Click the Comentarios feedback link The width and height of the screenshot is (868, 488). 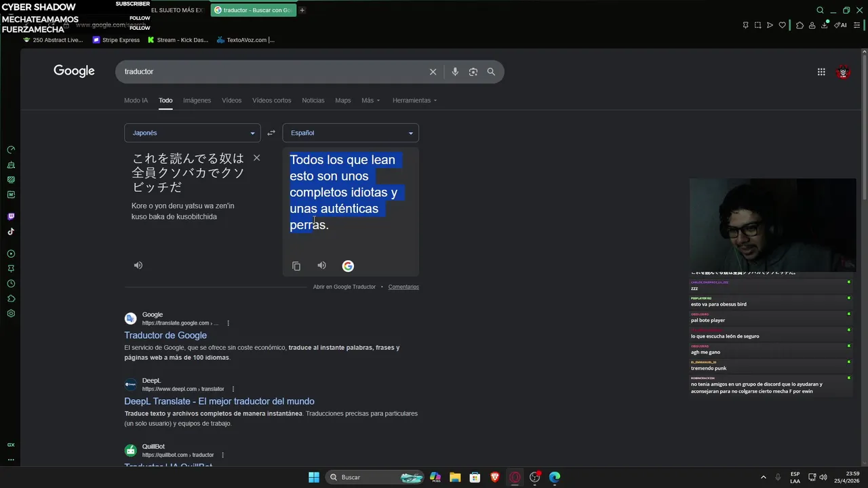coord(403,287)
